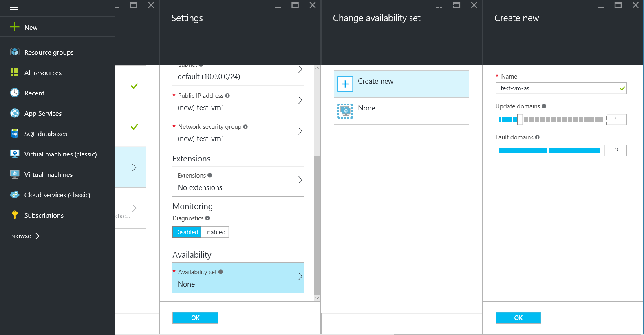Click the App Services globe icon
The height and width of the screenshot is (335, 644).
15,113
